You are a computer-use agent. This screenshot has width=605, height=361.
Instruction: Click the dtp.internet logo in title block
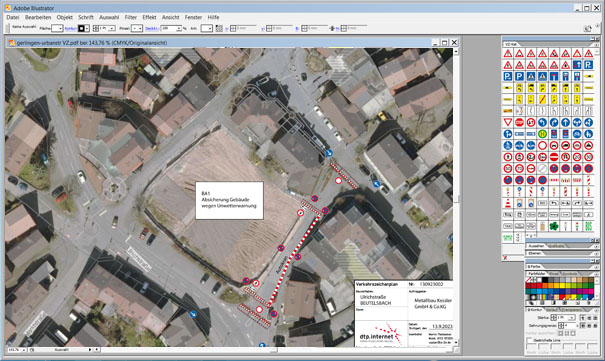380,335
